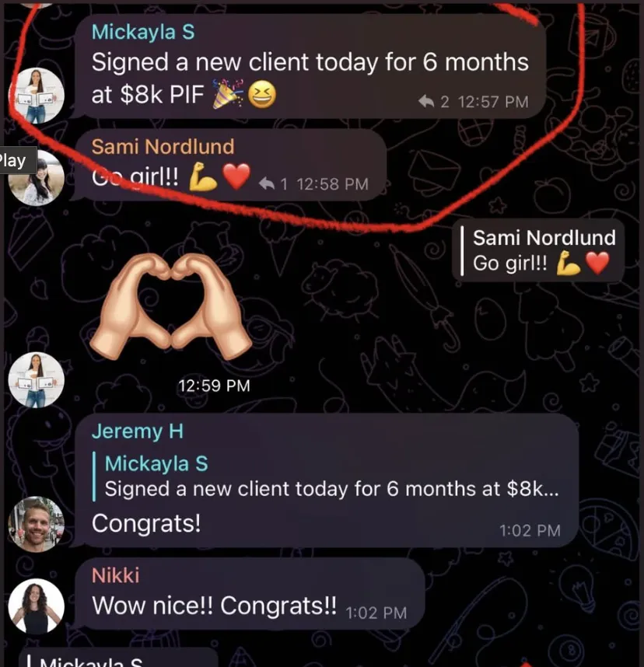Viewport: 644px width, 667px height.
Task: Click Mickayla's avatar next to heart hands sticker
Action: point(37,380)
